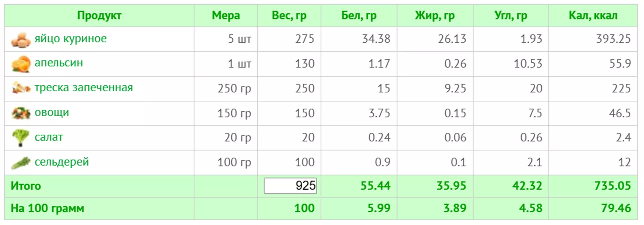
Task: Click the total weight input field
Action: (x=290, y=186)
